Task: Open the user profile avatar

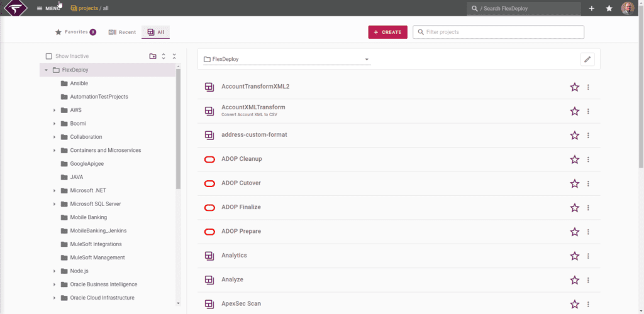Action: [x=628, y=8]
